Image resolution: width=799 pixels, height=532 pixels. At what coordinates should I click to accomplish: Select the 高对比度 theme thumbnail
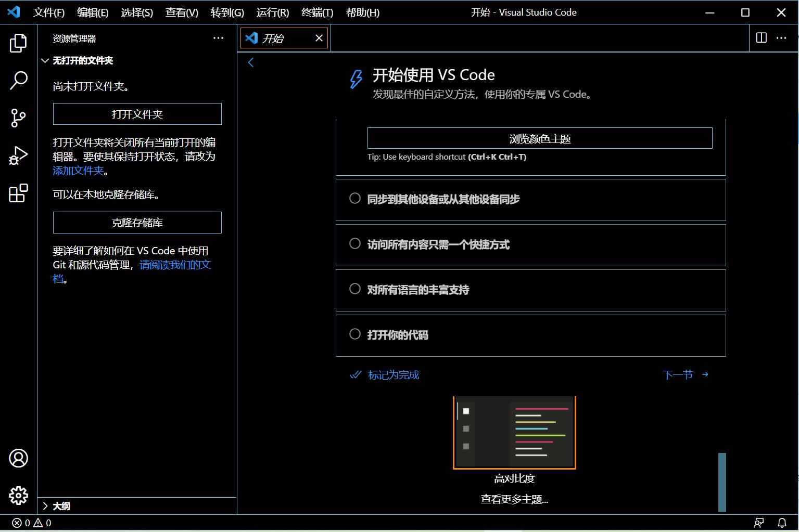click(x=514, y=432)
